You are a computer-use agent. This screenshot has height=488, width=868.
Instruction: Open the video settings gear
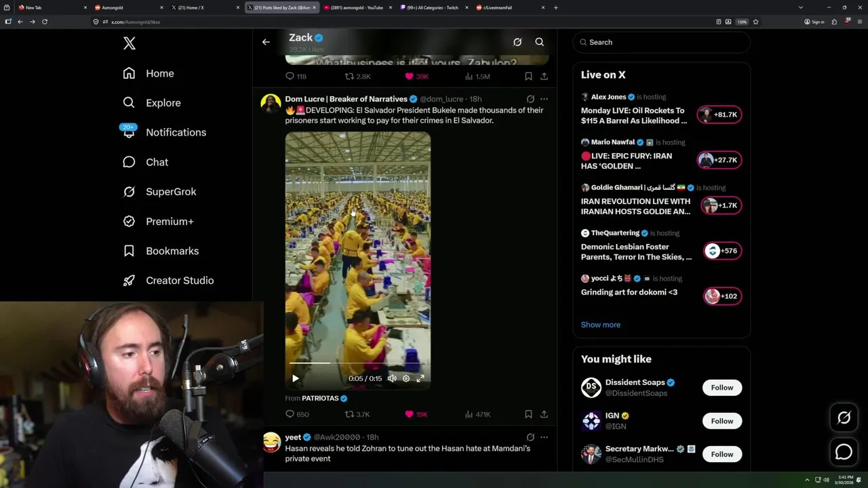click(406, 379)
